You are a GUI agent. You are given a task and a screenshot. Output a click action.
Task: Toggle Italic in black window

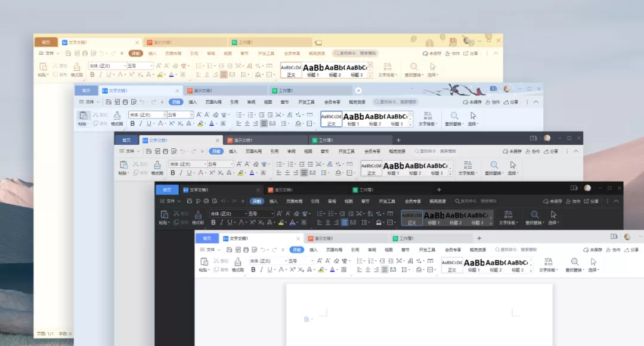click(x=221, y=222)
